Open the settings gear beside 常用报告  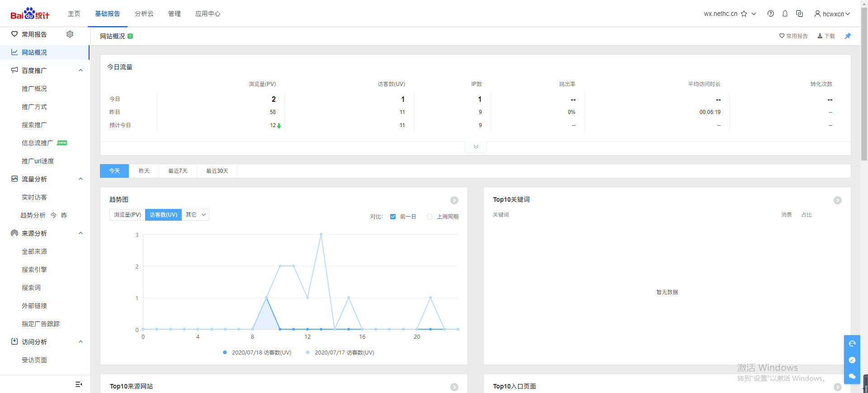(70, 34)
